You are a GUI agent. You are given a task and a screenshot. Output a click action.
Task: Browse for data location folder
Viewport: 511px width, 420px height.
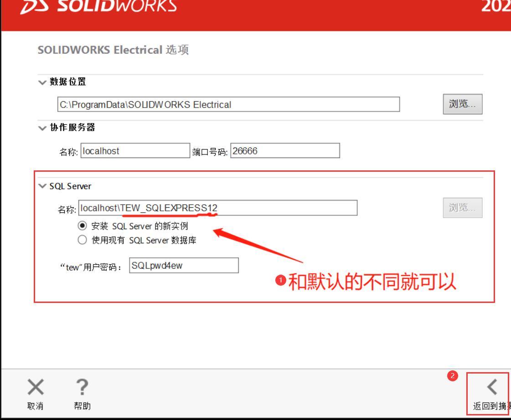click(462, 104)
